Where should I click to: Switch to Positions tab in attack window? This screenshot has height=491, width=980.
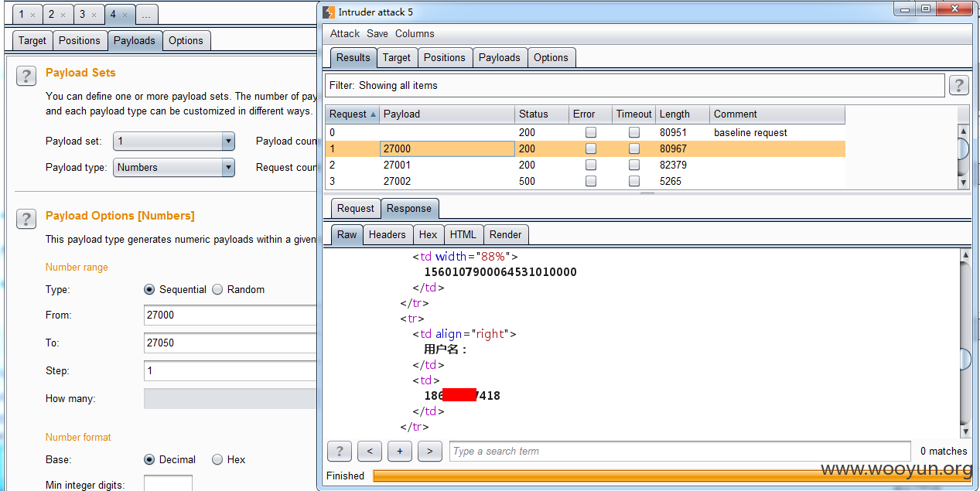[445, 57]
